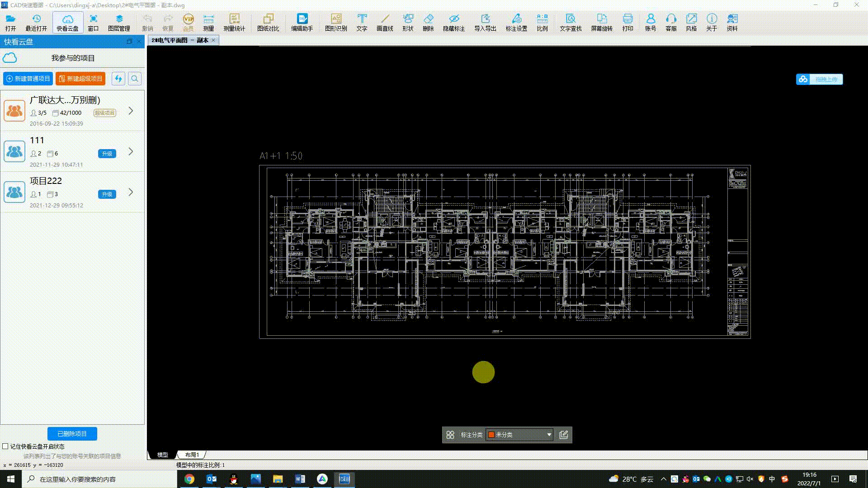Click the 撤销 undo icon
868x488 pixels.
tap(147, 22)
